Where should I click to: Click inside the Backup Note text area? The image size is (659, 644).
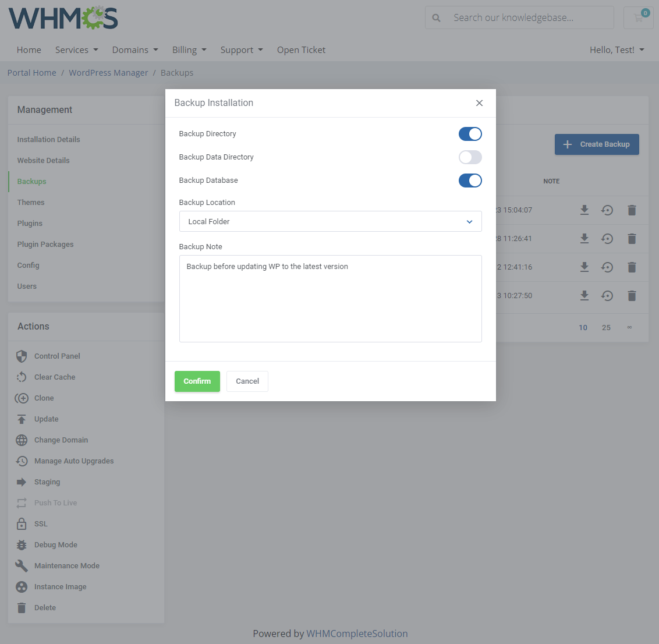330,297
